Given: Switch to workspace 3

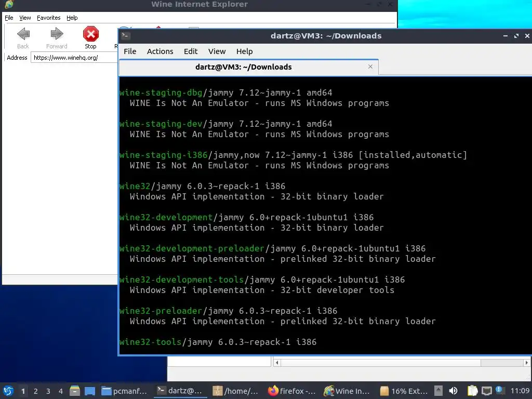Looking at the screenshot, I should (x=48, y=391).
